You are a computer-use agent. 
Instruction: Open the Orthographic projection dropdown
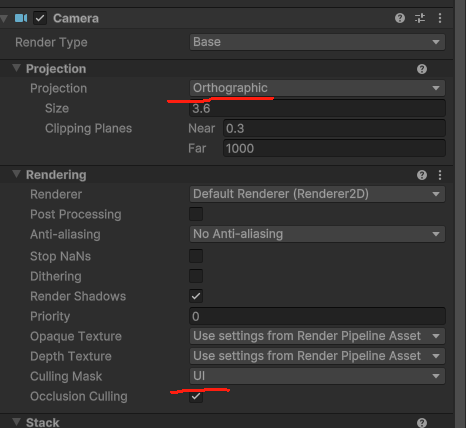317,88
